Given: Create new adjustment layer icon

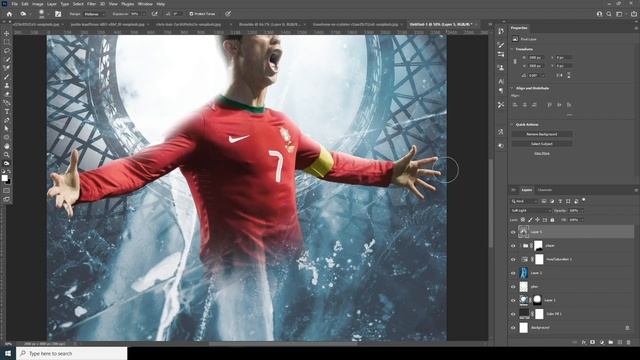Looking at the screenshot, I should point(602,342).
